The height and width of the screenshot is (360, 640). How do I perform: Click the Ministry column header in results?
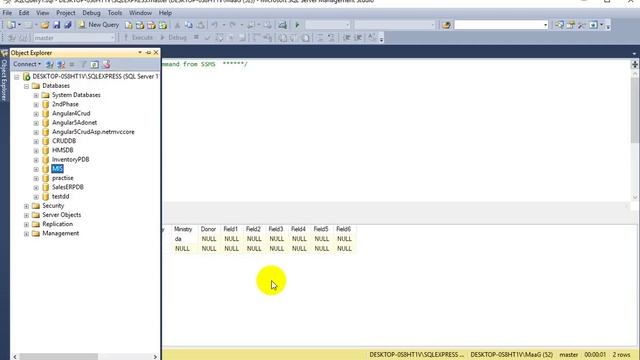tap(183, 229)
